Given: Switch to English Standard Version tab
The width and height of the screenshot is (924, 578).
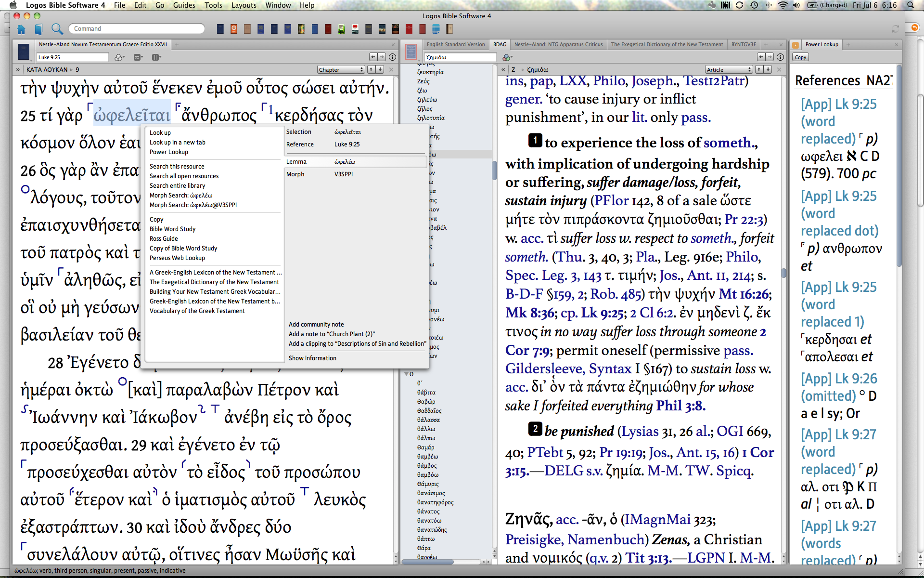Looking at the screenshot, I should coord(455,44).
